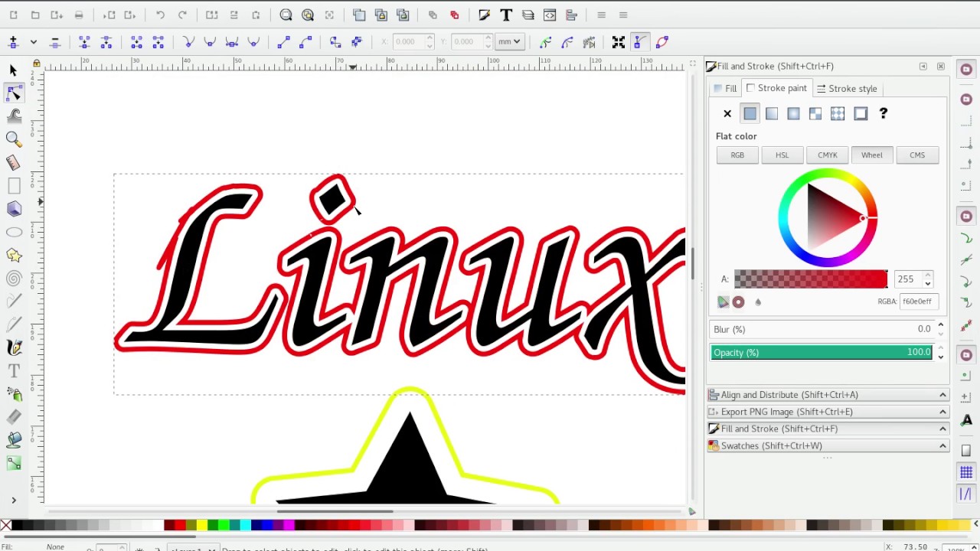
Task: Choose the HSL color mode
Action: 782,155
